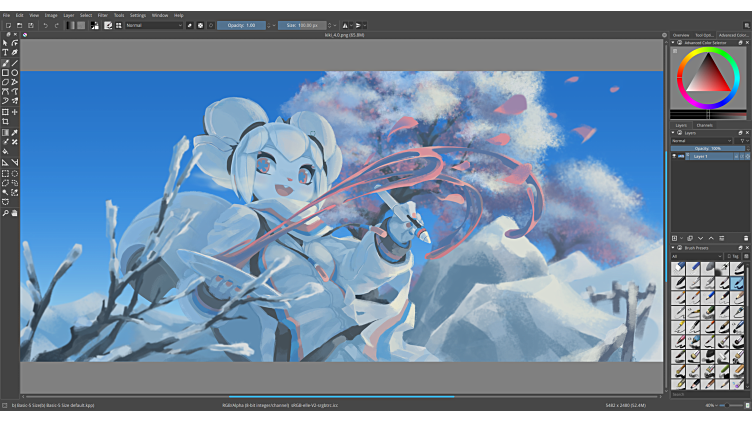Click the Save document icon
The height and width of the screenshot is (423, 752).
(30, 25)
